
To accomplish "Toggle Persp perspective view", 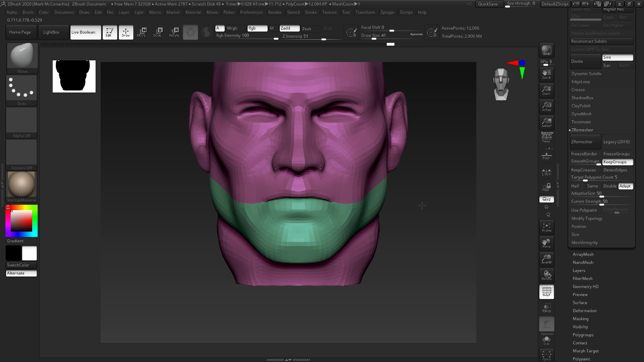I will 546,138.
